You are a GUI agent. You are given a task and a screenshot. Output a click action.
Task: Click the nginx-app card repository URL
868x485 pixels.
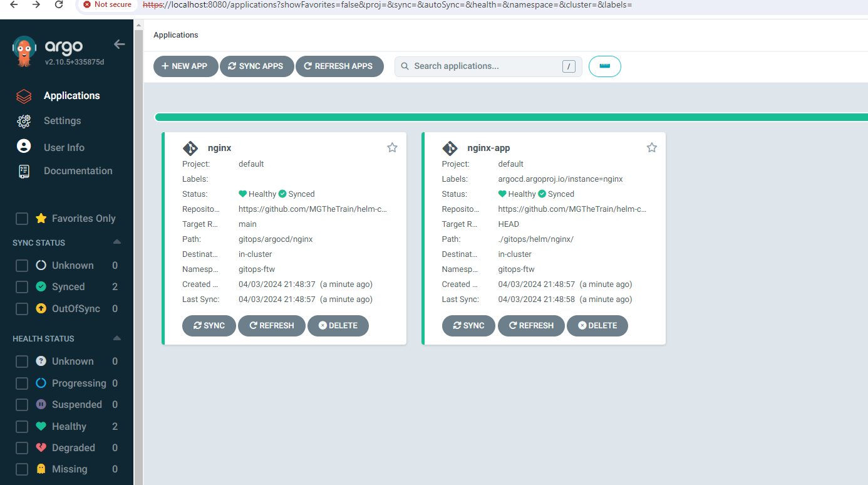(572, 209)
